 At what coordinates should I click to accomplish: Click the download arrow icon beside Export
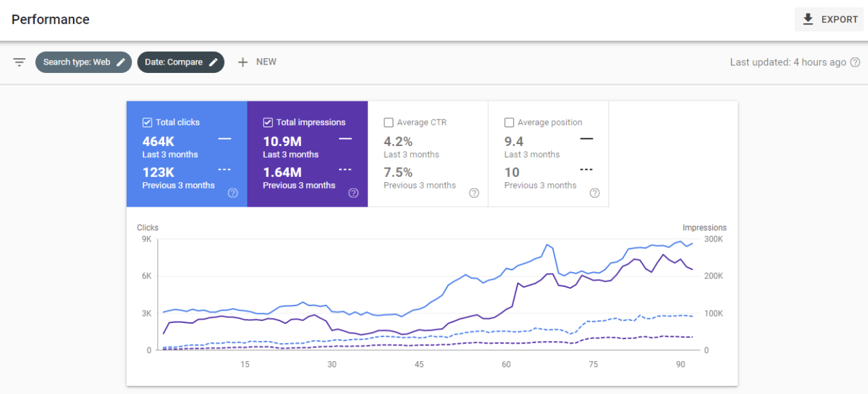pos(808,19)
